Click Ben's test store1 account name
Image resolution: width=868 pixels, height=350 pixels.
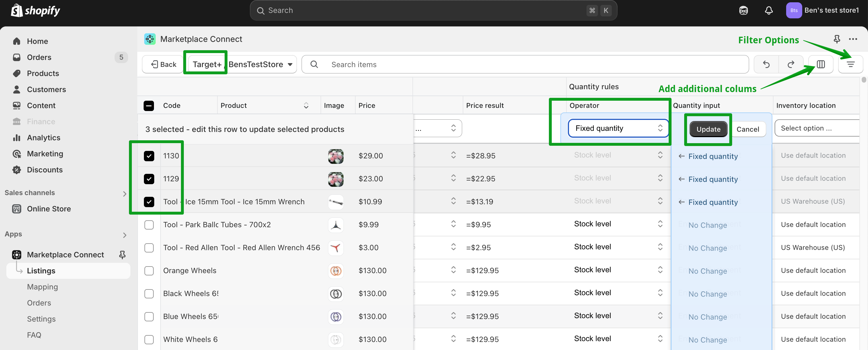click(831, 10)
